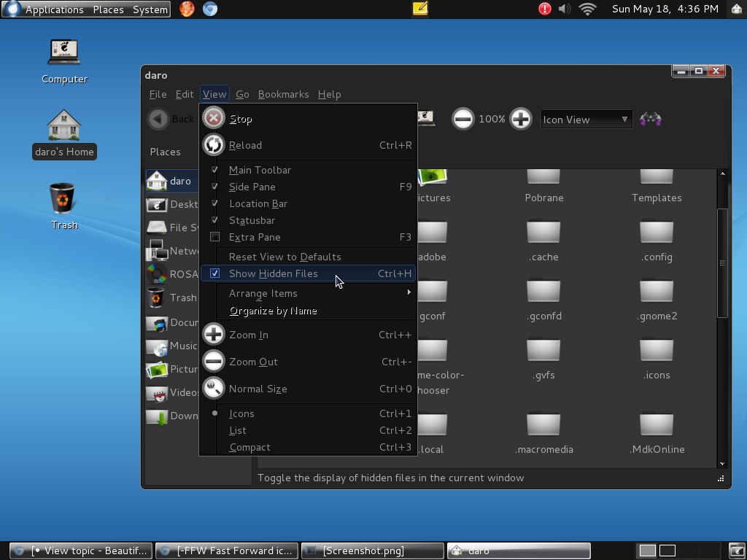
Task: Click the Zoom In magnifier toolbar icon
Action: click(x=520, y=119)
